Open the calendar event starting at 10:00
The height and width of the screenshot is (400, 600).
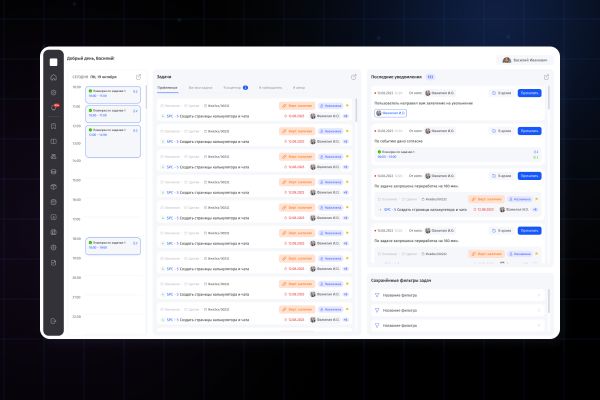point(113,94)
